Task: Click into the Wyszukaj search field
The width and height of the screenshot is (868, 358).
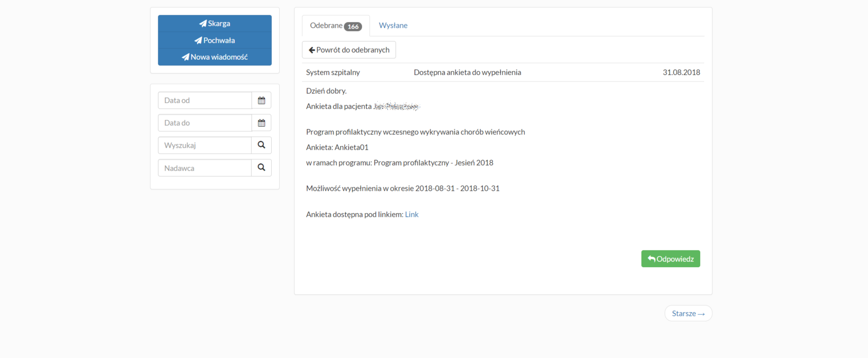Action: pos(205,145)
